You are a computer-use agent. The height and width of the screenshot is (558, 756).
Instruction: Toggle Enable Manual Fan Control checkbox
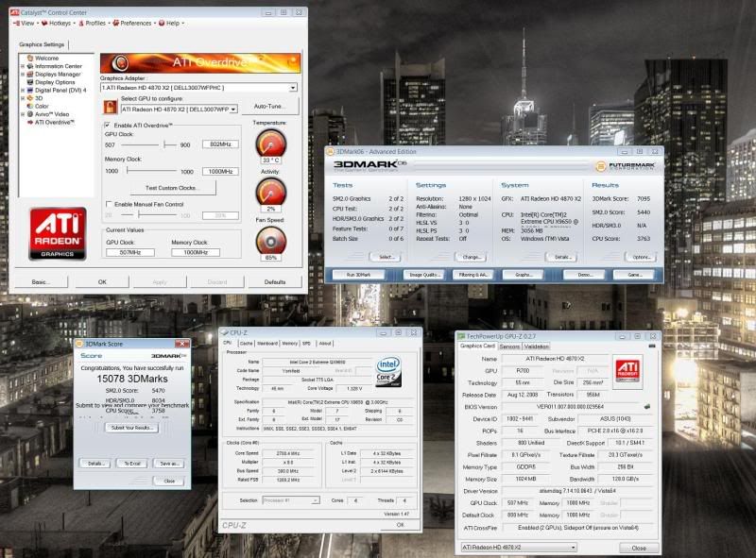pyautogui.click(x=109, y=204)
